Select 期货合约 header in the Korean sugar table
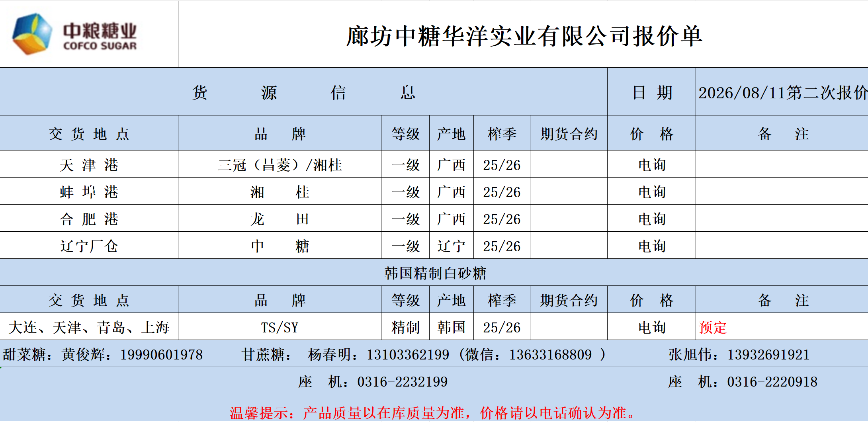This screenshot has height=422, width=868. tap(569, 300)
